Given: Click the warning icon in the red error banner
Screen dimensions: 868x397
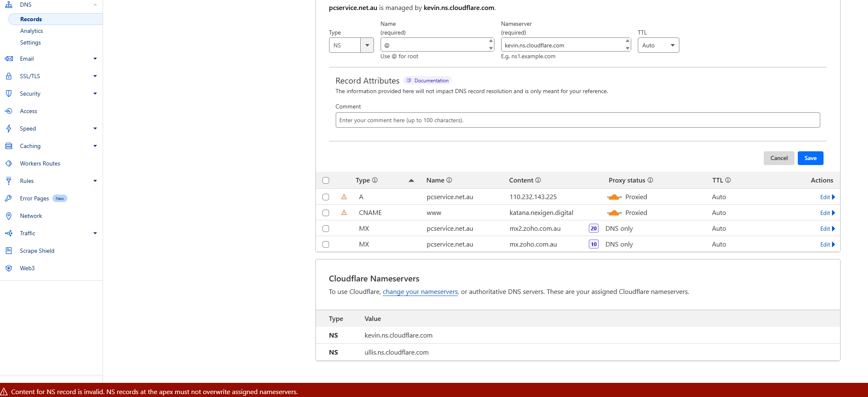Looking at the screenshot, I should click(x=4, y=392).
